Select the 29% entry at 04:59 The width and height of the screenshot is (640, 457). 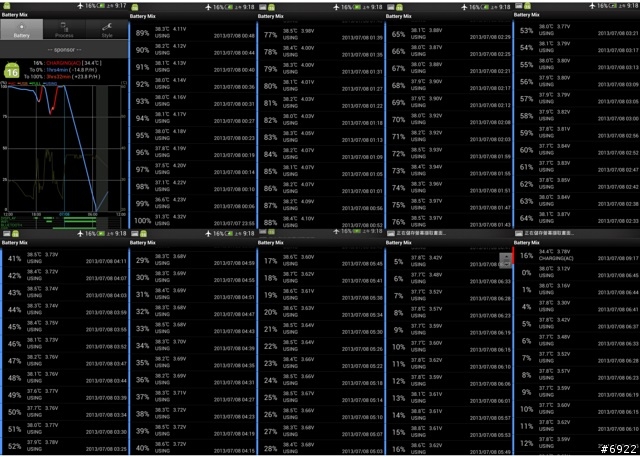point(193,260)
